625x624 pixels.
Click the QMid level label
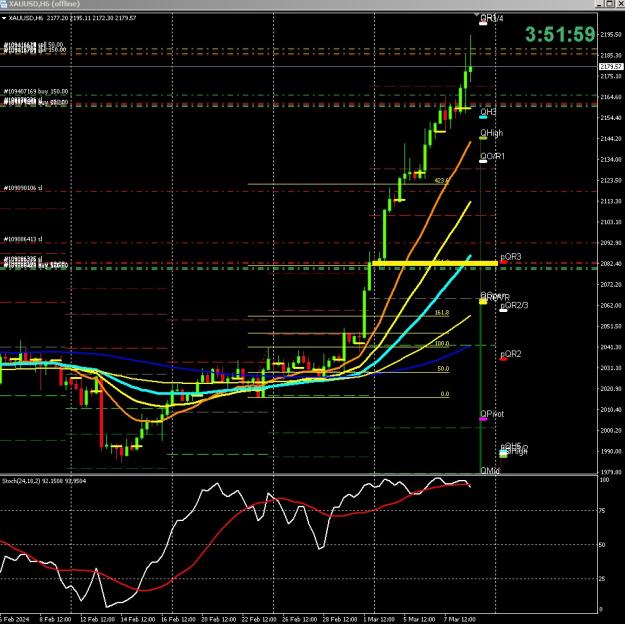(x=490, y=471)
